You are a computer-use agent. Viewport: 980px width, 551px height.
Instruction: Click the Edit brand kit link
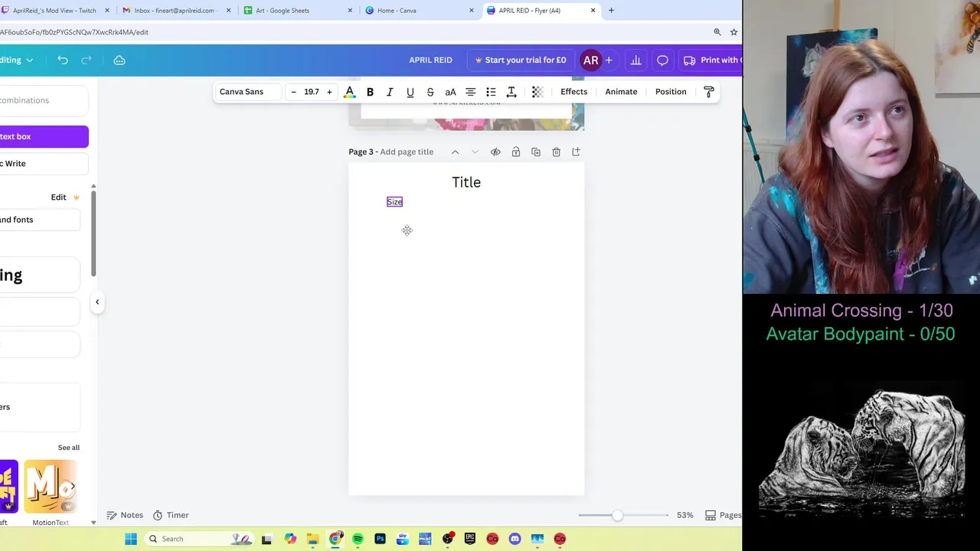coord(58,197)
